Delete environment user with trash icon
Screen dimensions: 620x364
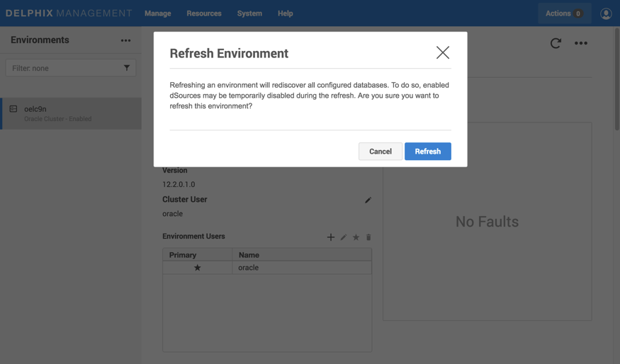coord(368,237)
